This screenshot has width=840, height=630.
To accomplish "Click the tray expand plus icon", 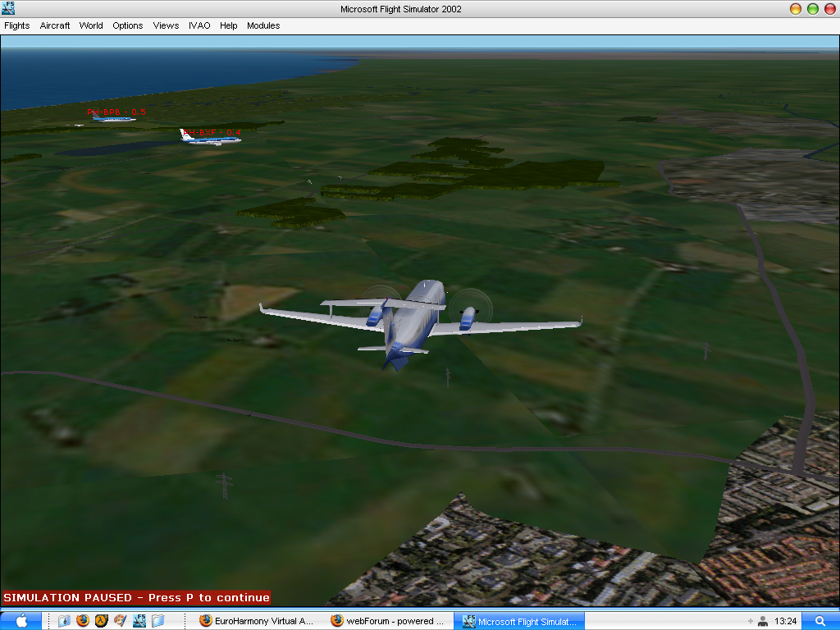I will (750, 622).
